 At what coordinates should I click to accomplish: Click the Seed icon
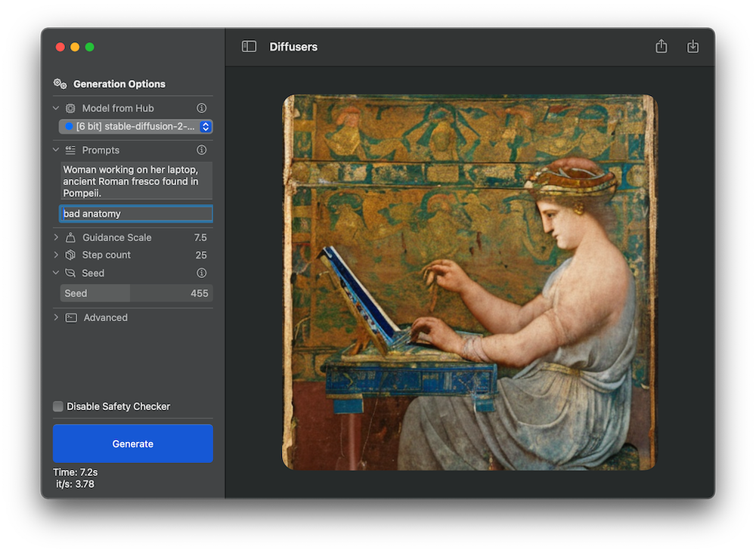(69, 273)
